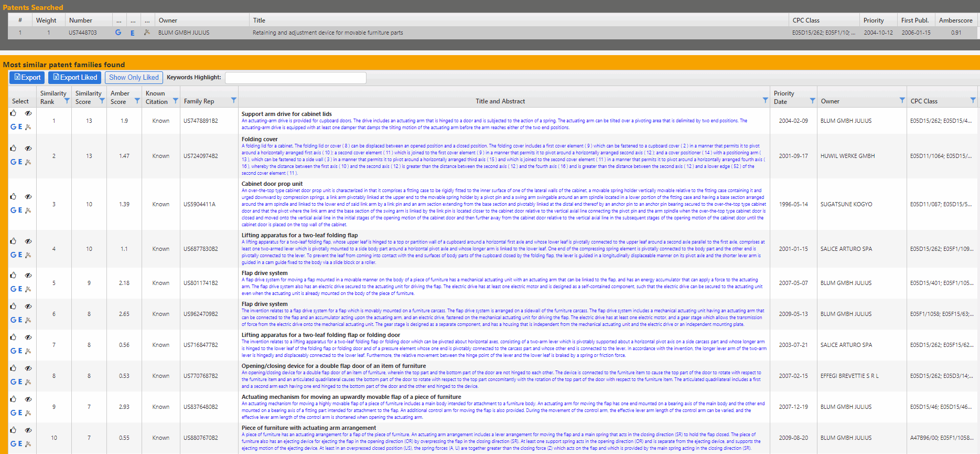
Task: Hide rank 8 patent US7707687B2
Action: point(28,368)
